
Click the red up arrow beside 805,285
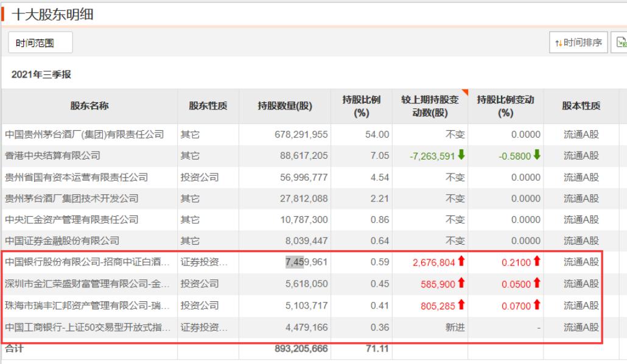pyautogui.click(x=461, y=305)
